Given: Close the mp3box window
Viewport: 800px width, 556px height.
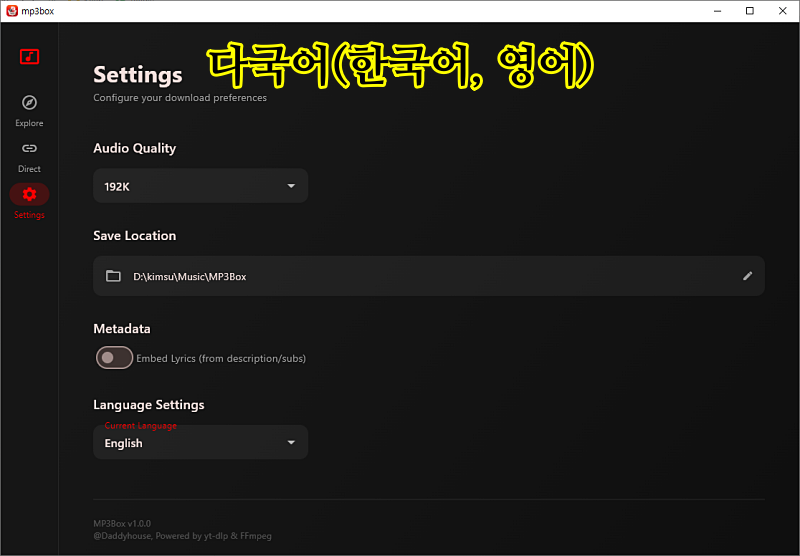Looking at the screenshot, I should (782, 11).
